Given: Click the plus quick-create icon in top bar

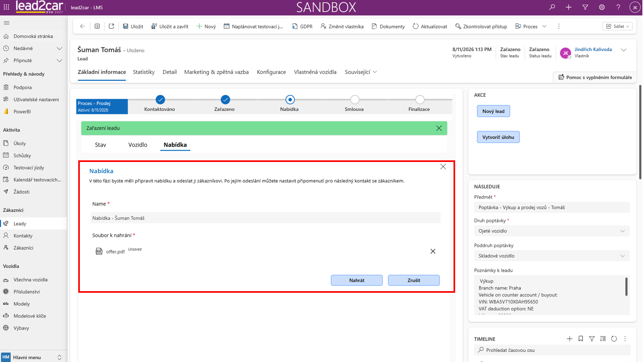Looking at the screenshot, I should coord(569,7).
